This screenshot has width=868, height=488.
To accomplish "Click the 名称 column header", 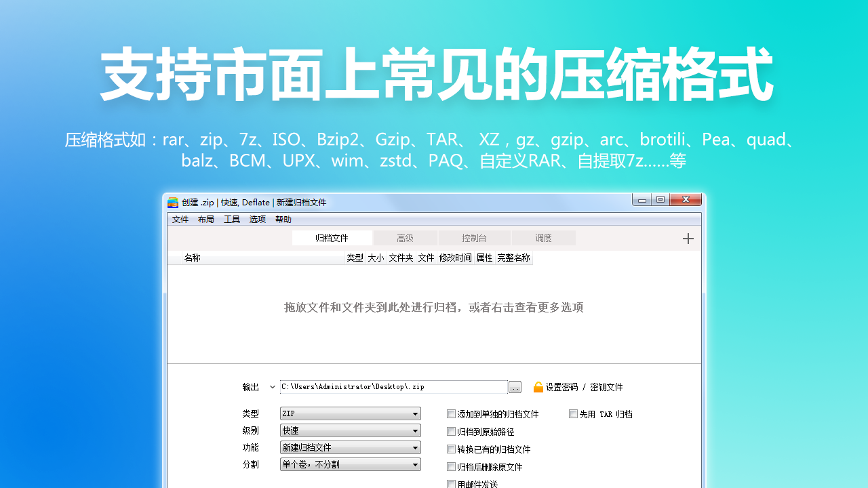I will click(192, 258).
